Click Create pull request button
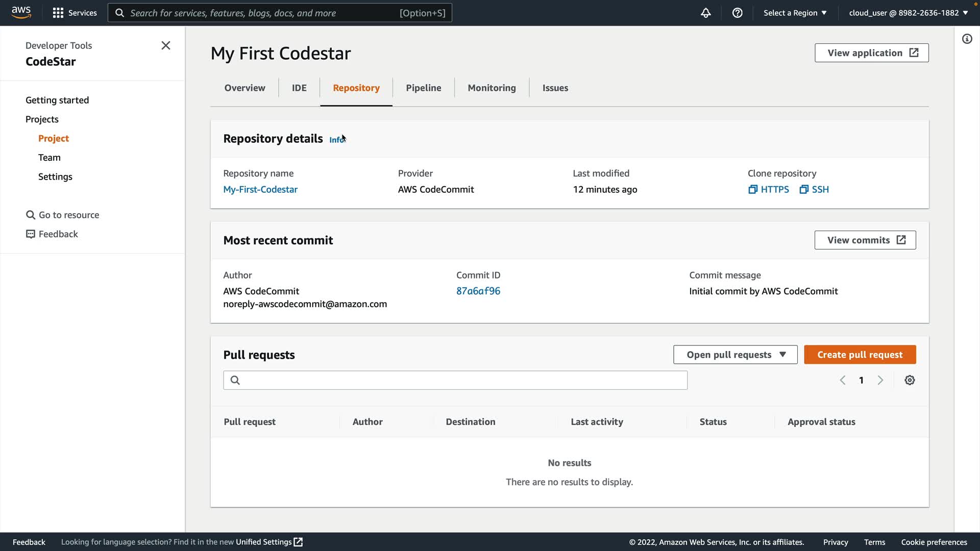 pyautogui.click(x=860, y=355)
